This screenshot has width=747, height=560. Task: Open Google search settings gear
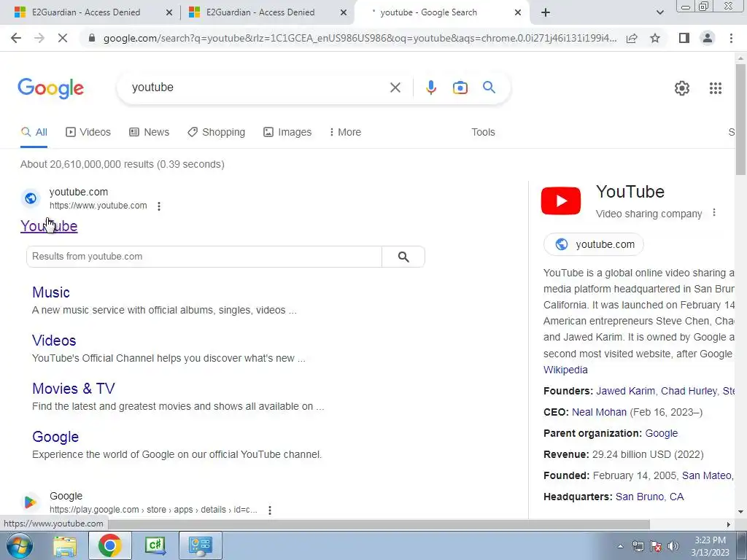click(x=682, y=88)
